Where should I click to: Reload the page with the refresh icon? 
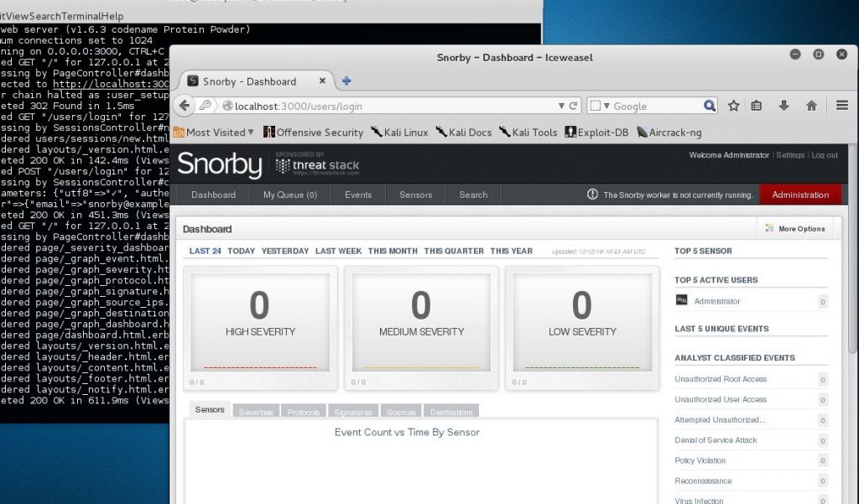[571, 106]
